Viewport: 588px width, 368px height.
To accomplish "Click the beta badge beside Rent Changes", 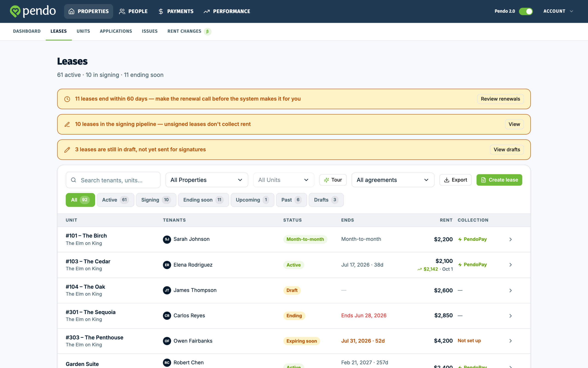I will coord(207,32).
